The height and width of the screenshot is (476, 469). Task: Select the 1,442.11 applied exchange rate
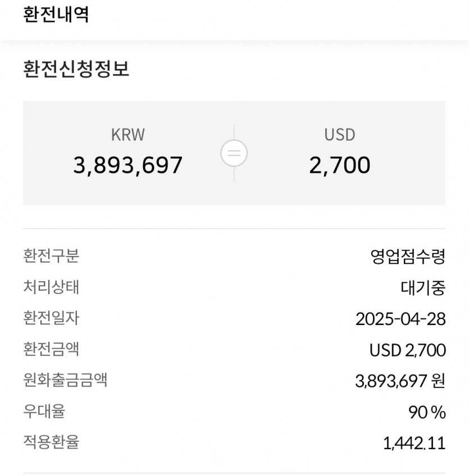point(414,443)
